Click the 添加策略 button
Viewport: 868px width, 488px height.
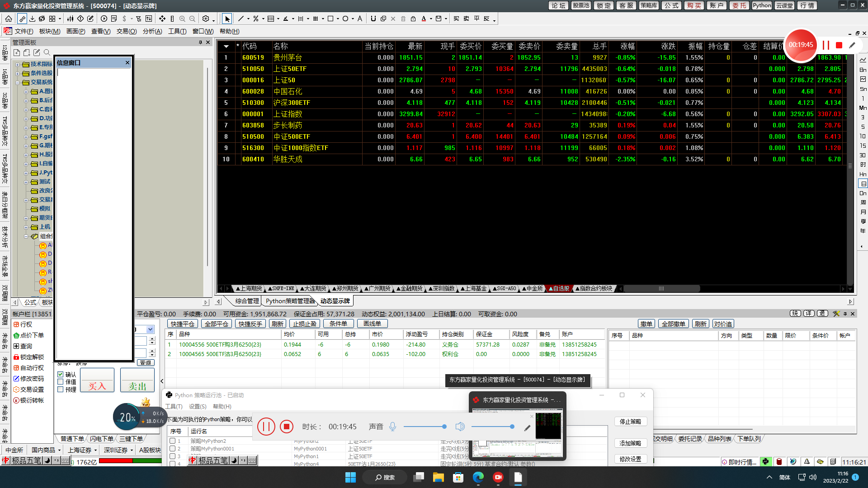click(631, 443)
